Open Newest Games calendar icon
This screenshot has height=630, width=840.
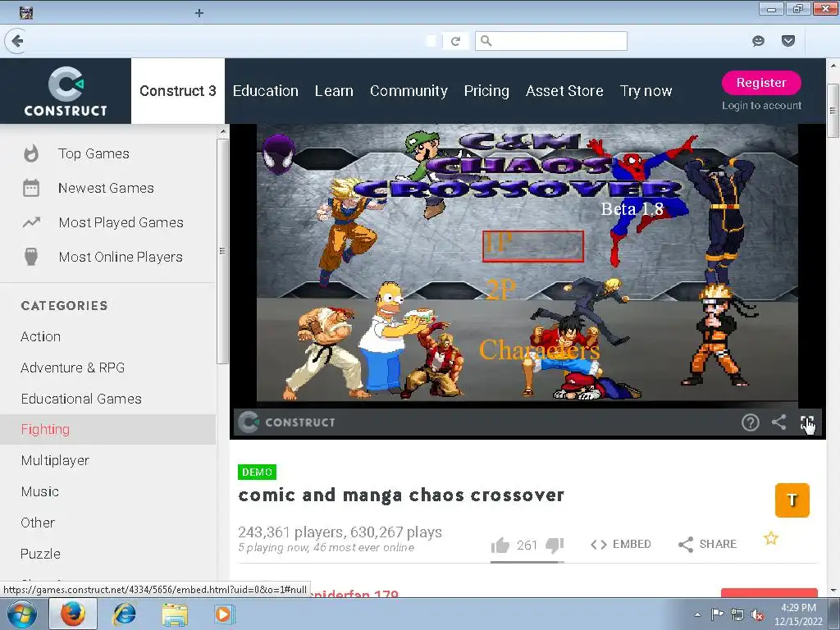tap(31, 188)
